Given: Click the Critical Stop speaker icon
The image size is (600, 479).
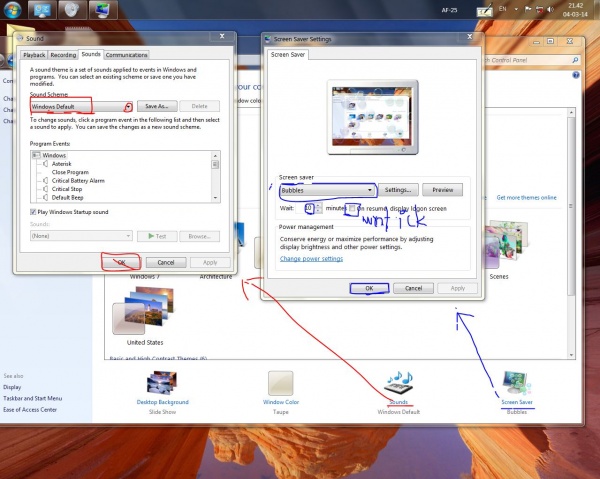Looking at the screenshot, I should coord(46,189).
